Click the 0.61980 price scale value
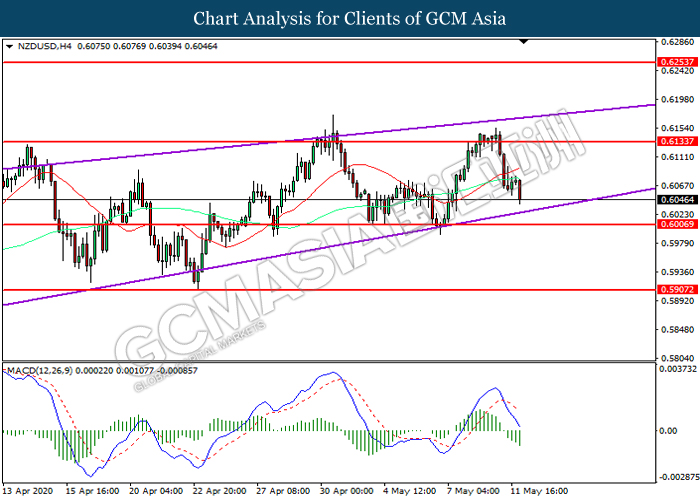The height and width of the screenshot is (500, 700). pos(673,100)
